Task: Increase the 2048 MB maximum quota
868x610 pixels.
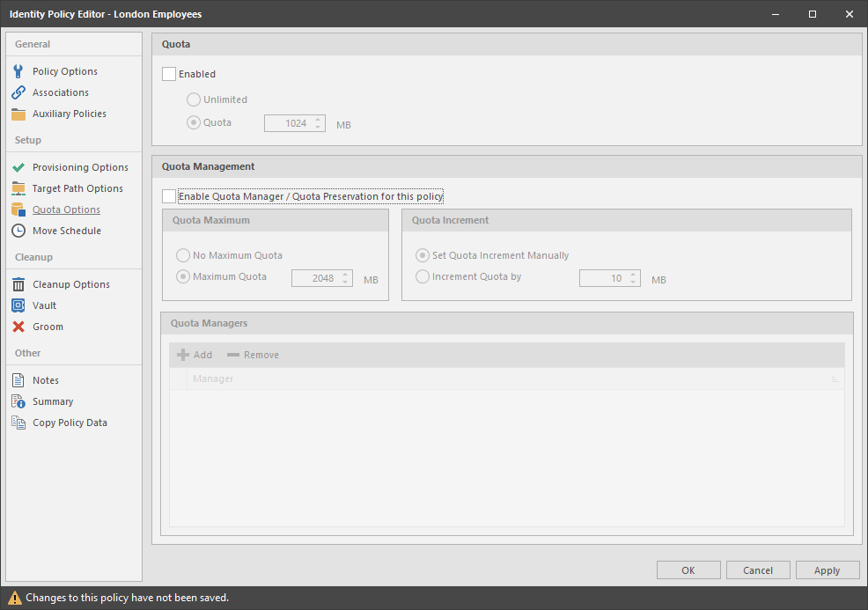Action: coord(345,274)
